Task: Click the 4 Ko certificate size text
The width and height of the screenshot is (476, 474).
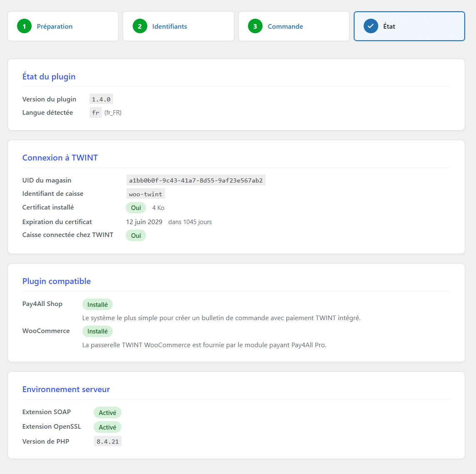Action: click(x=158, y=208)
